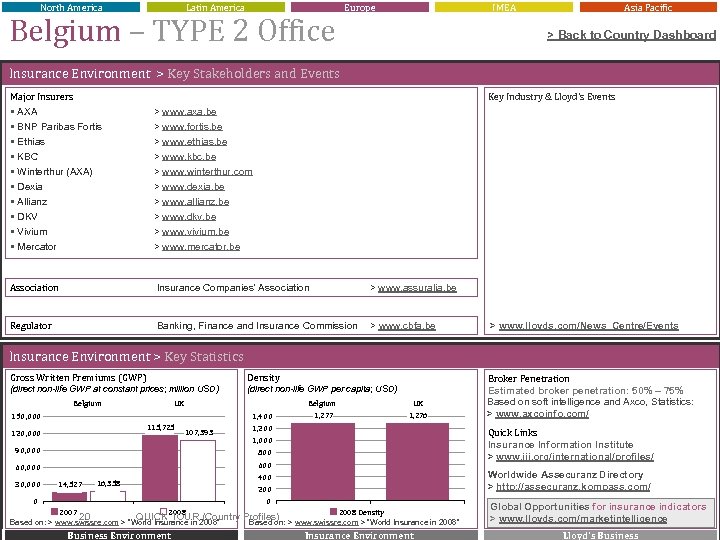The width and height of the screenshot is (720, 540).
Task: Open the North America region tab
Action: tap(71, 7)
